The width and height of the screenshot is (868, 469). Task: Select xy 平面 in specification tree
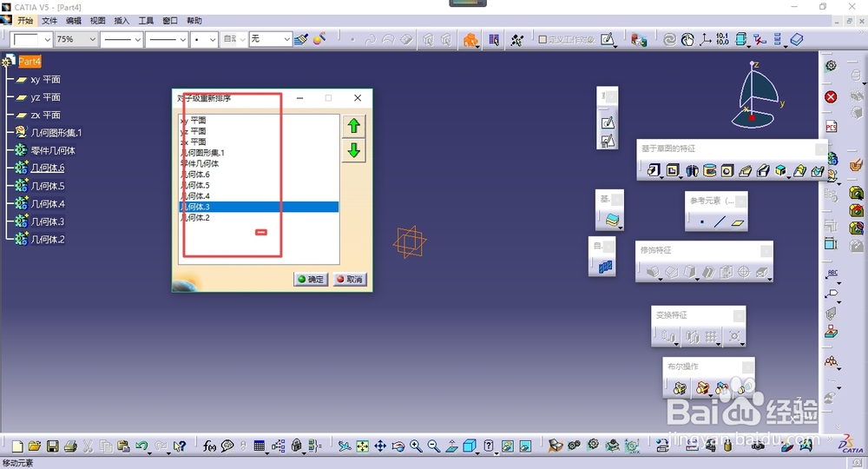pyautogui.click(x=45, y=80)
